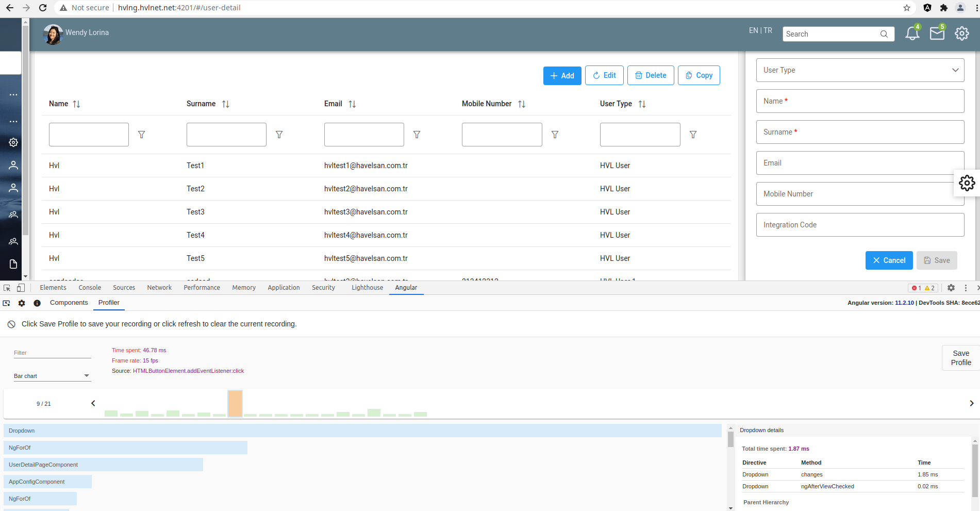The height and width of the screenshot is (511, 980).
Task: Switch to the Components tab
Action: coord(69,303)
